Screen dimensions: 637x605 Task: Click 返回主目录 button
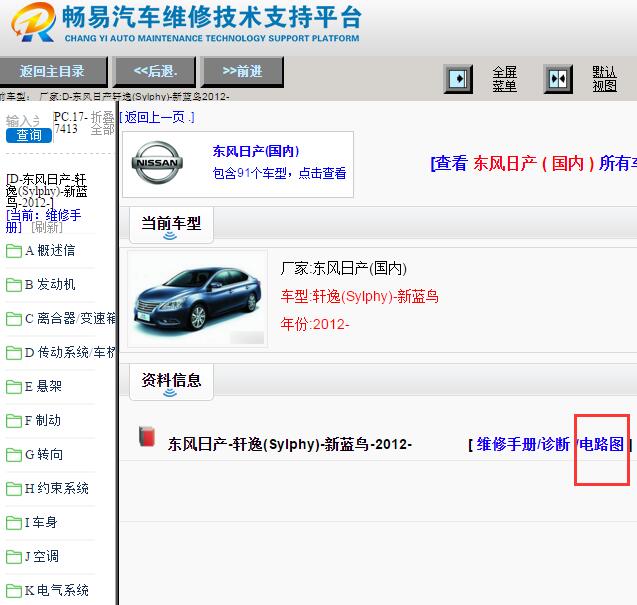tap(53, 72)
